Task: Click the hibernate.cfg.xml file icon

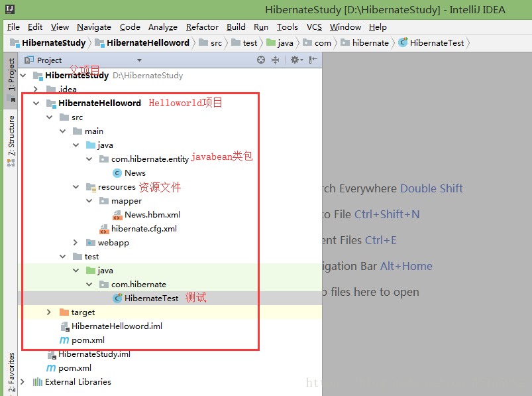Action: pyautogui.click(x=104, y=229)
